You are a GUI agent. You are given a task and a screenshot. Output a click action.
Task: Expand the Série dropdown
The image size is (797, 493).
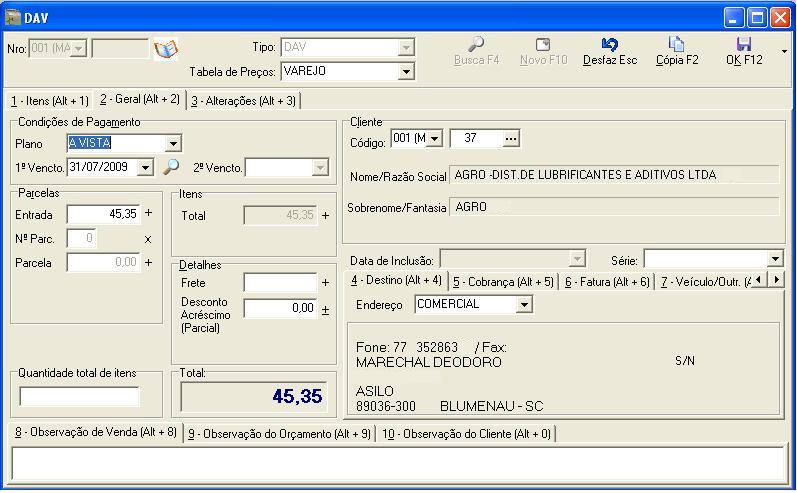pos(774,260)
